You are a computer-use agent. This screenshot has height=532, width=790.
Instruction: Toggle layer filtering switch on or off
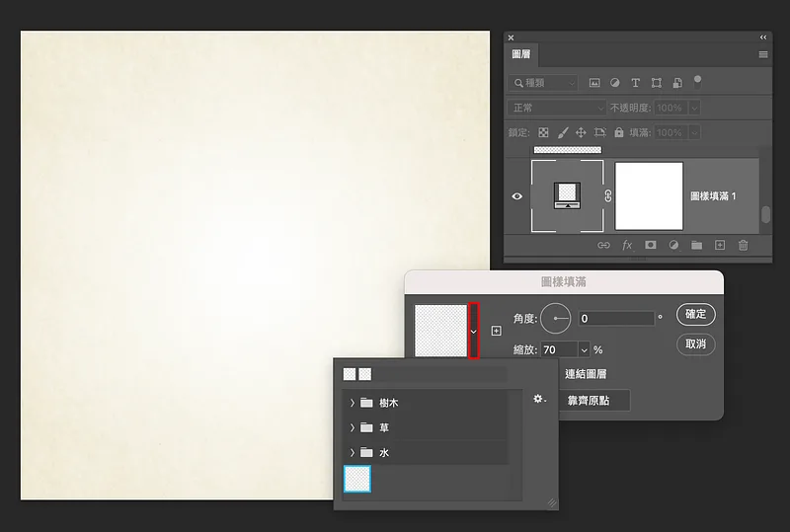point(697,82)
